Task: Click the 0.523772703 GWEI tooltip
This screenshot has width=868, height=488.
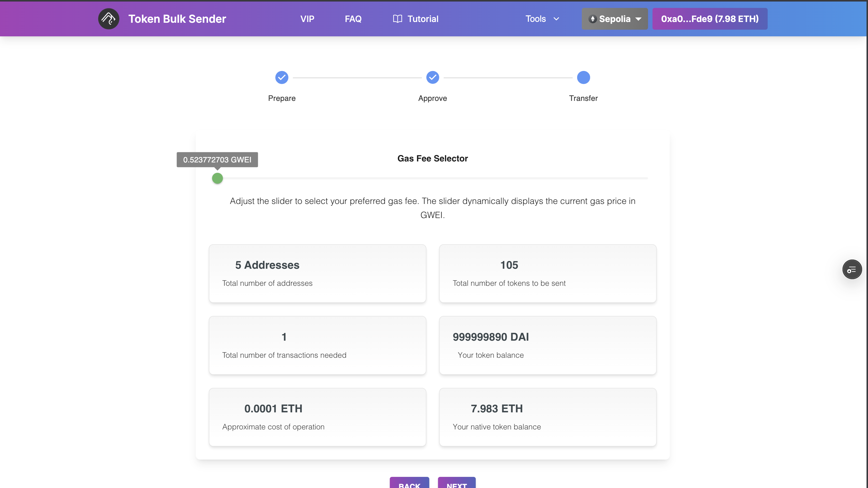Action: click(217, 159)
